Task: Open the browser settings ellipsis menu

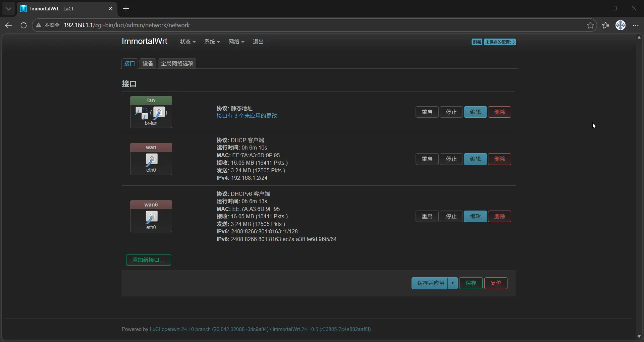Action: point(636,25)
